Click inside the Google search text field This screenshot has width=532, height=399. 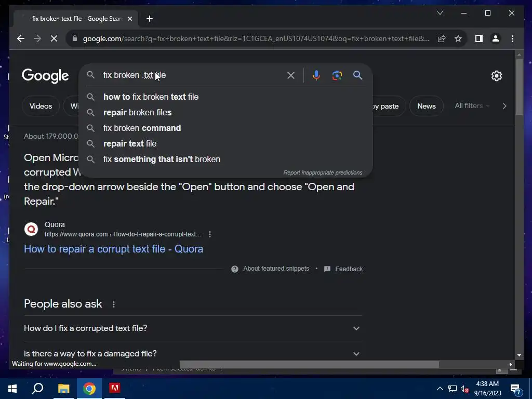pyautogui.click(x=192, y=75)
